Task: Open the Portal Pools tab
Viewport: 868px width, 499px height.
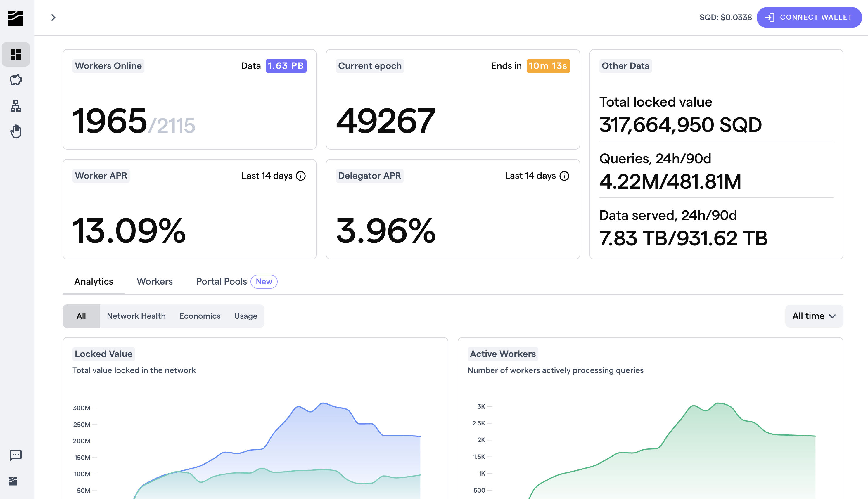Action: coord(222,281)
